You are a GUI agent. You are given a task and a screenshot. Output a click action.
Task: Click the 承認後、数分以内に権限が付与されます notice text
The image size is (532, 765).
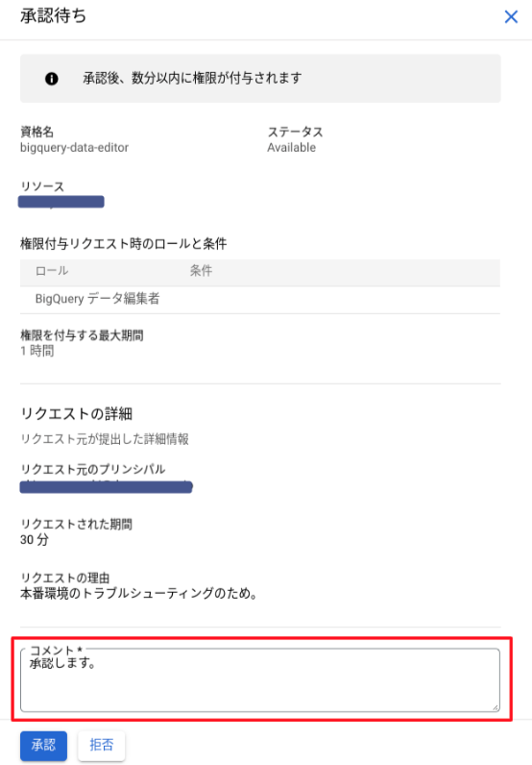tap(192, 78)
